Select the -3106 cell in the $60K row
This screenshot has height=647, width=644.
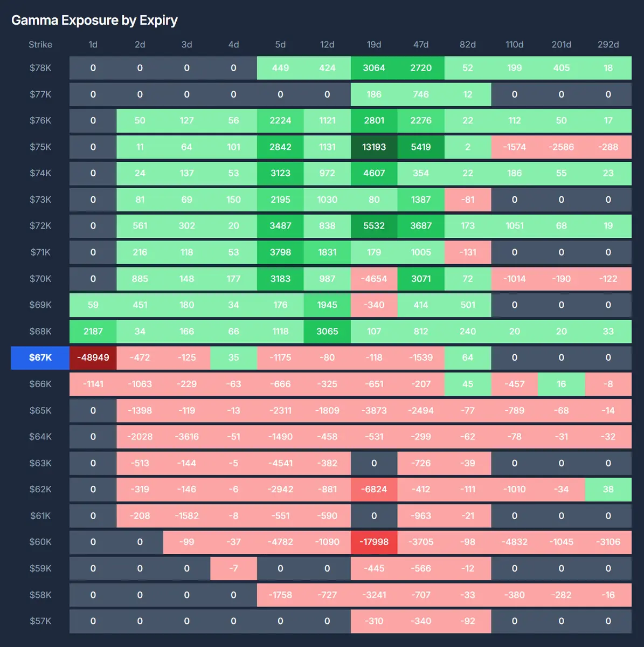click(608, 542)
